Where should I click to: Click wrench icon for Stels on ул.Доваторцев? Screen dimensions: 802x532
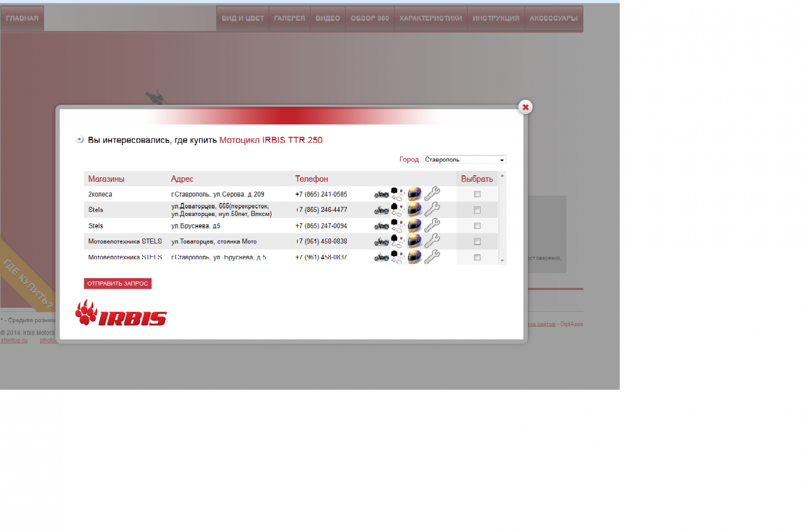(432, 210)
